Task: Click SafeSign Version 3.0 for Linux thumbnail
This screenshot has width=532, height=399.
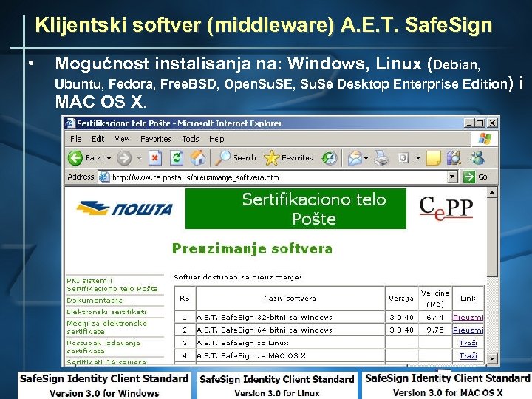Action: point(277,386)
